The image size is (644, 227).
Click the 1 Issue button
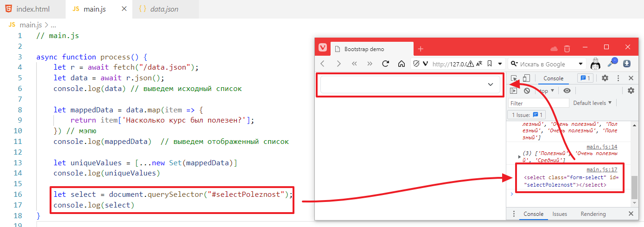tap(528, 115)
